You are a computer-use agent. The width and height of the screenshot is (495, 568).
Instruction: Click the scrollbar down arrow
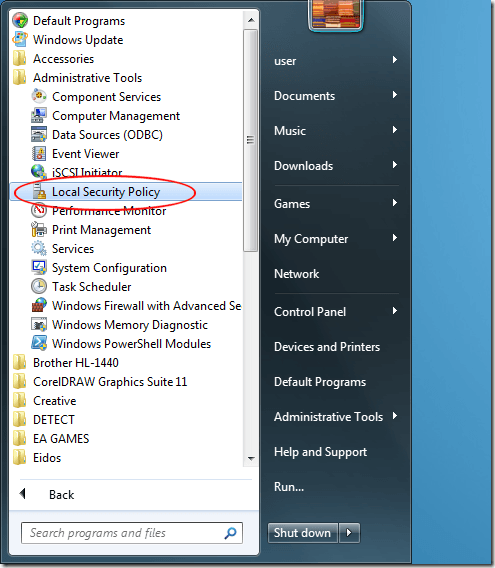click(x=251, y=459)
